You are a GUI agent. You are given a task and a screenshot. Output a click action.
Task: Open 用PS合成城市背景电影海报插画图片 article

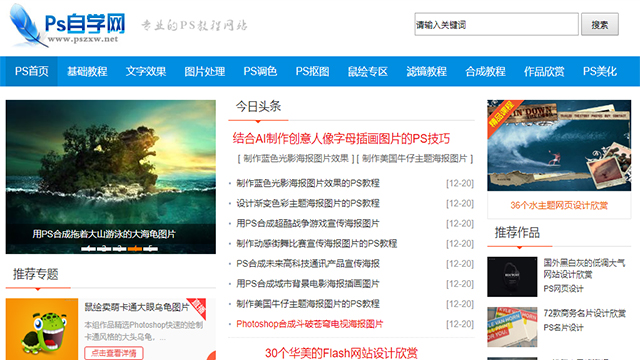(x=308, y=284)
